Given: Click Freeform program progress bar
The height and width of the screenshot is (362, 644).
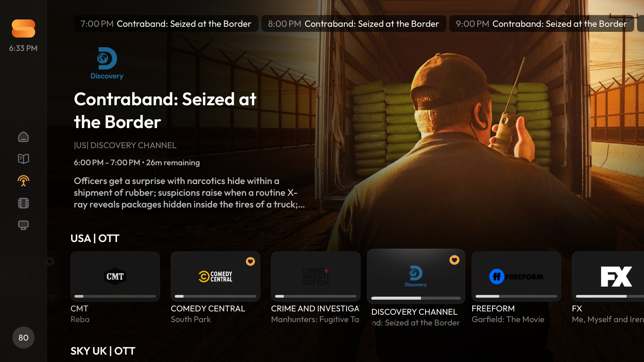Looking at the screenshot, I should (x=516, y=296).
